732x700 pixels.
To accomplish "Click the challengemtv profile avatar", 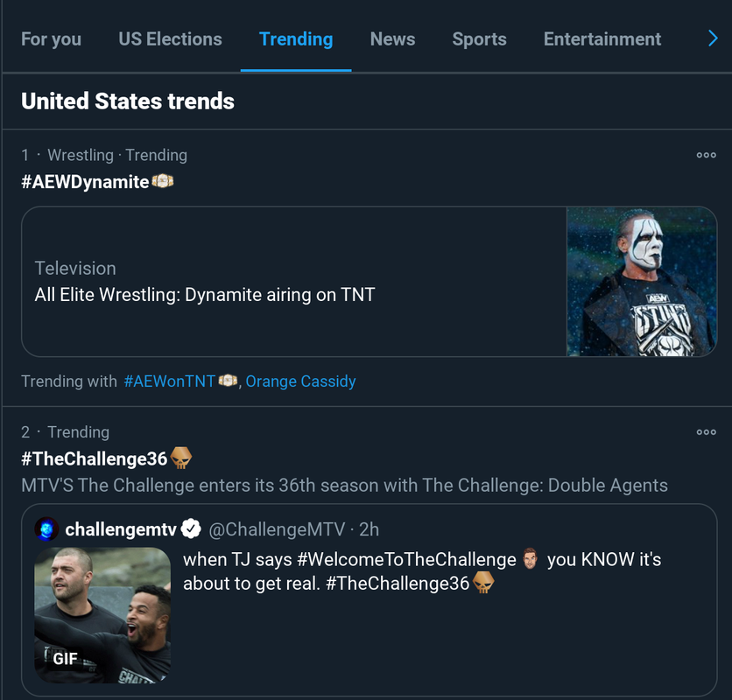I will click(46, 529).
